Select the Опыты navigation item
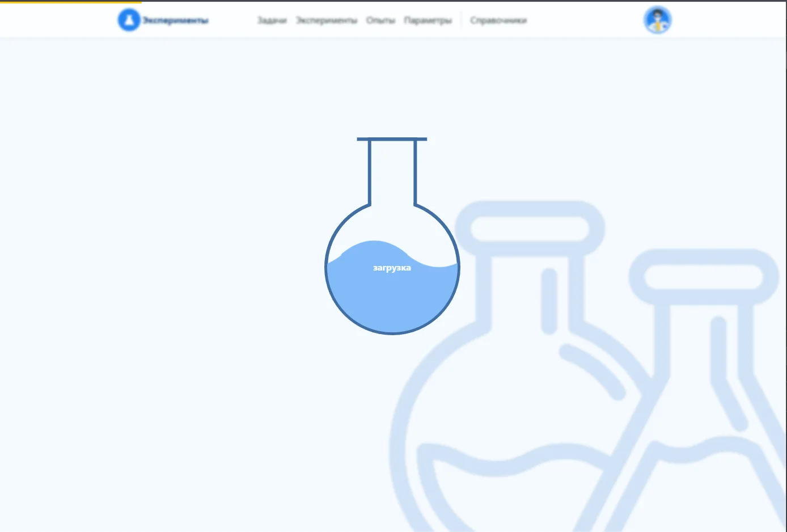The image size is (787, 532). (380, 20)
